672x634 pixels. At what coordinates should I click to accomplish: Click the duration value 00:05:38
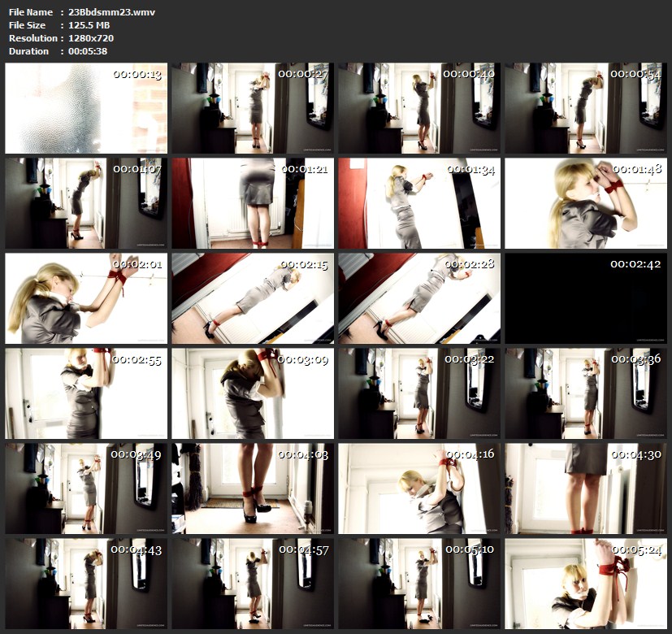point(88,51)
